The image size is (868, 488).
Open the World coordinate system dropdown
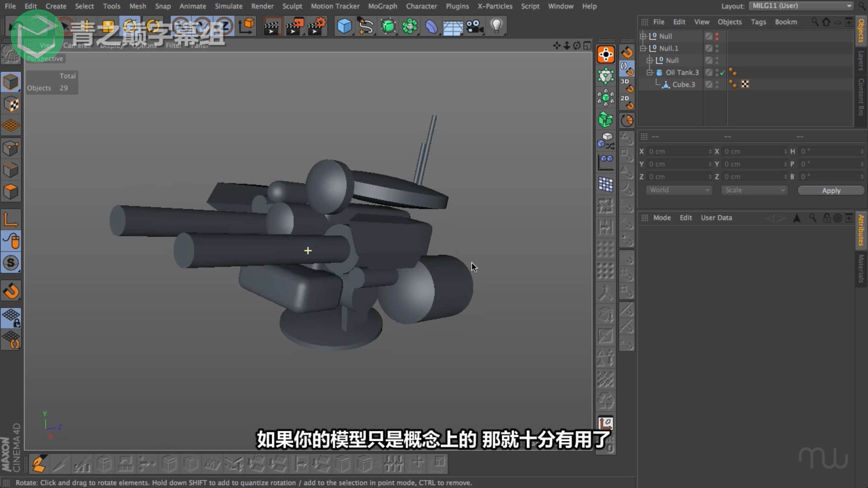coord(679,190)
